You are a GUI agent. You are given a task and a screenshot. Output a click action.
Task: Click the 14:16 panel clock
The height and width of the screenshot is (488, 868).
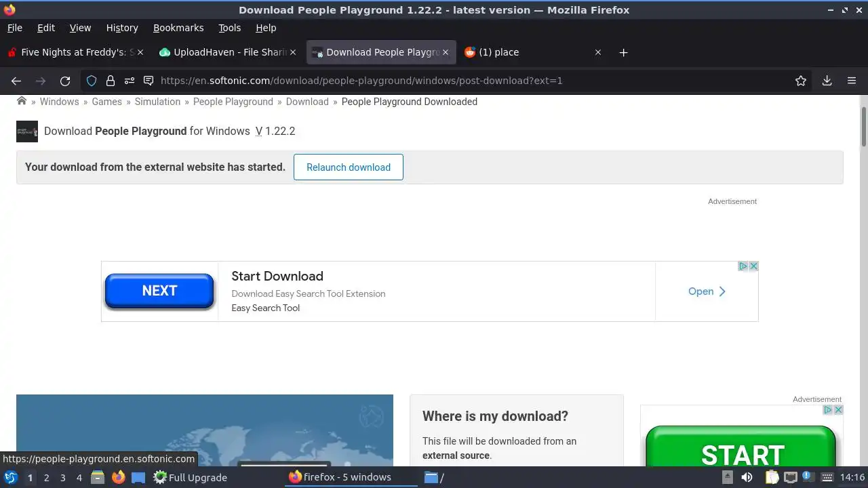(852, 477)
